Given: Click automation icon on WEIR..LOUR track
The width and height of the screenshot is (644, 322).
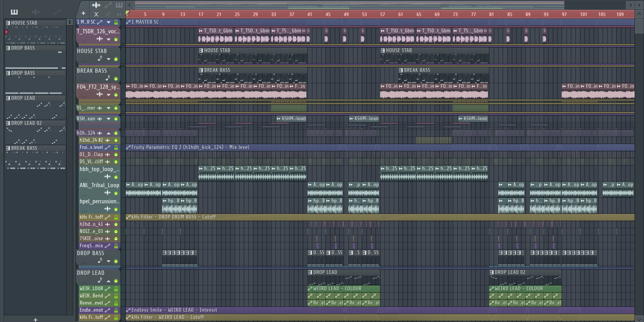Looking at the screenshot, I should 108,289.
